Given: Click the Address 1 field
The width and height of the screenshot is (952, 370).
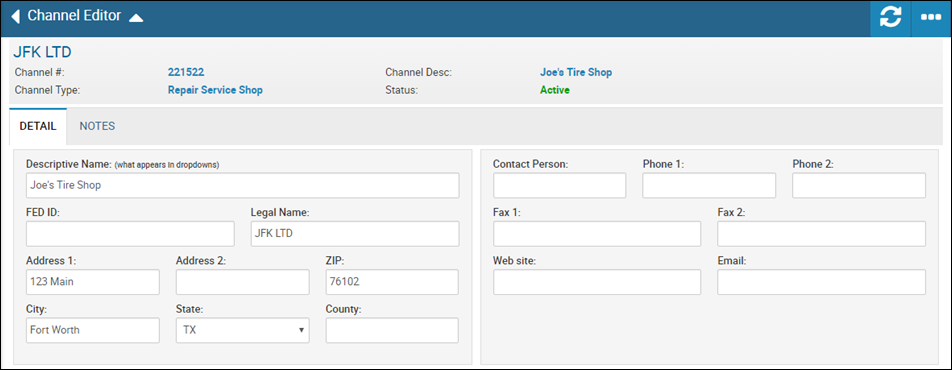Looking at the screenshot, I should 92,282.
